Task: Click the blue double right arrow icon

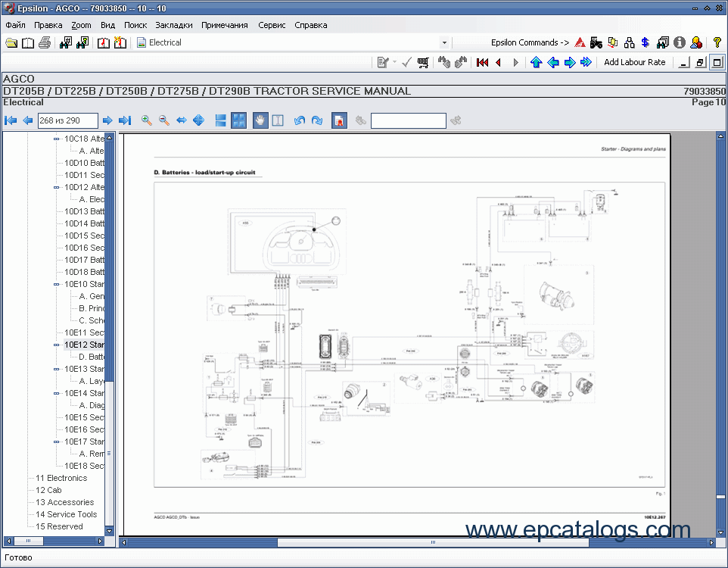Action: (x=586, y=62)
